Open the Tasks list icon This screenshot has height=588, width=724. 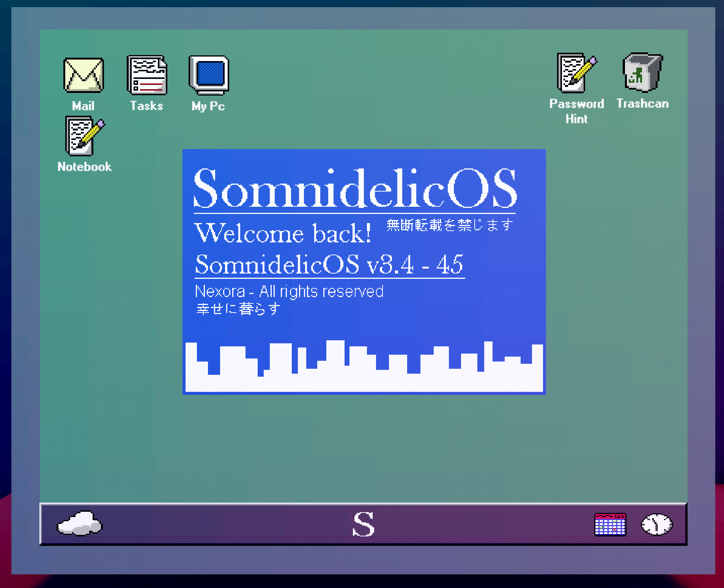coord(147,75)
